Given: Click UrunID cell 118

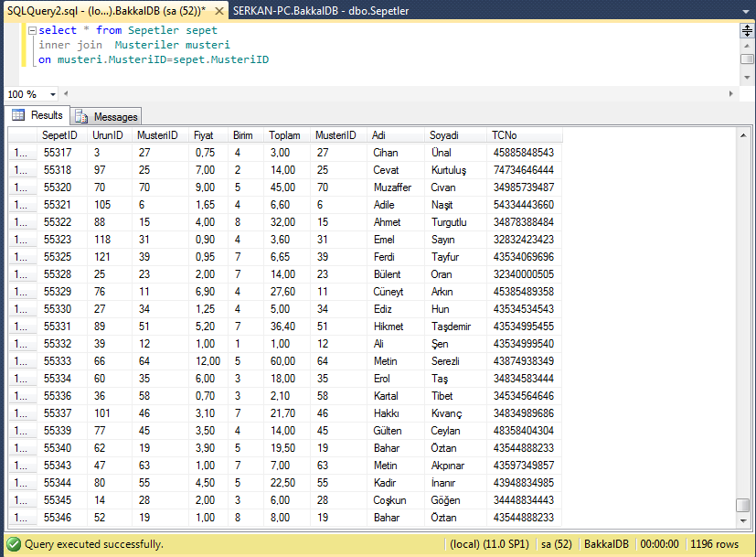Looking at the screenshot, I should (x=110, y=240).
